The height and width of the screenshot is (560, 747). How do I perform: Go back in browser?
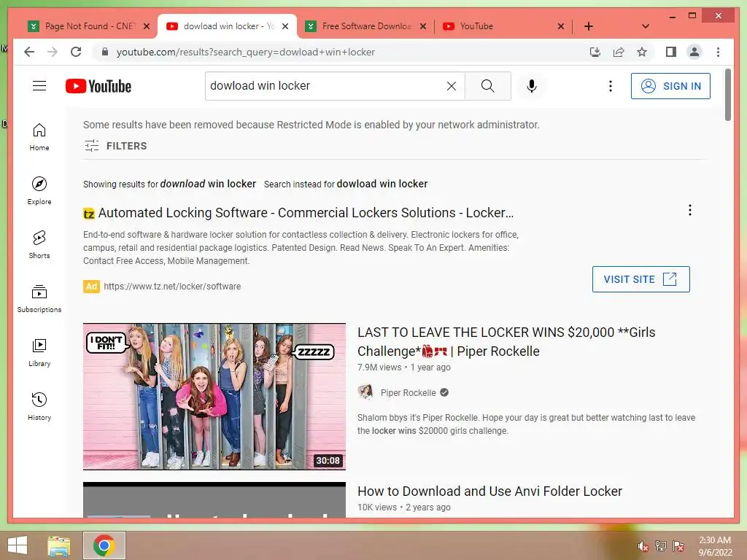pyautogui.click(x=29, y=52)
